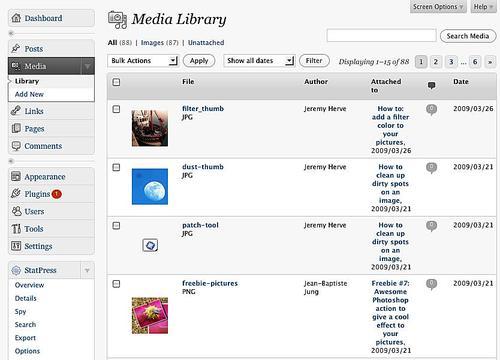The image size is (500, 360).
Task: Show Unattached media link
Action: 206,43
